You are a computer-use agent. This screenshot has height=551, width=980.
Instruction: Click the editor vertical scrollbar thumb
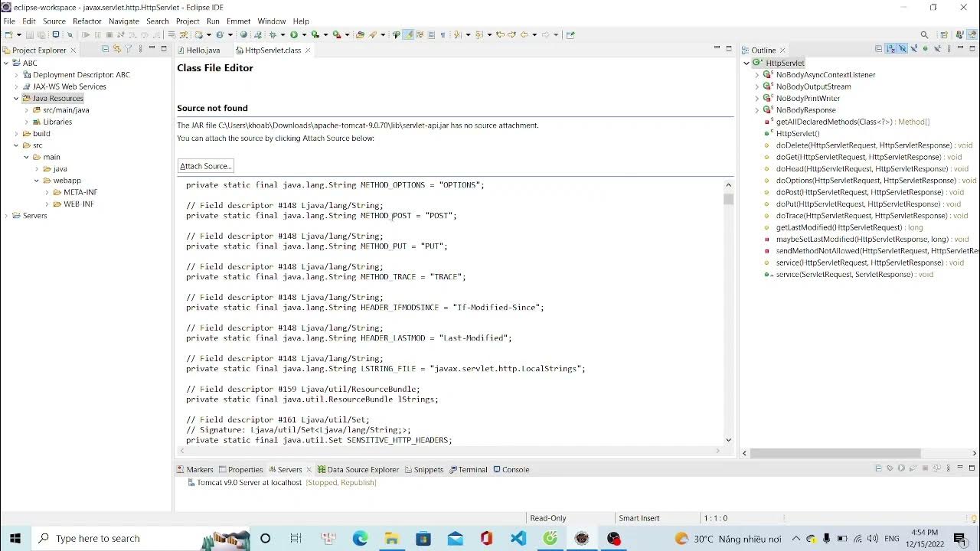click(728, 199)
